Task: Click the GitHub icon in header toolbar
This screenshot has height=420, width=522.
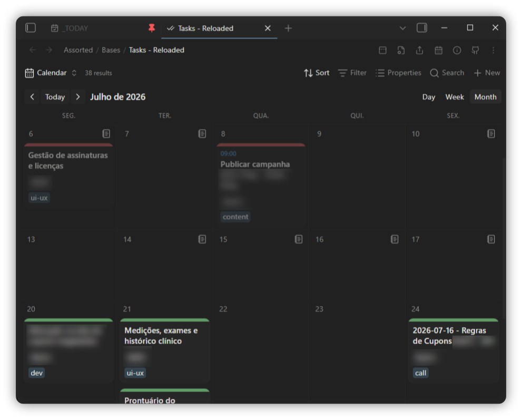Action: click(x=476, y=50)
